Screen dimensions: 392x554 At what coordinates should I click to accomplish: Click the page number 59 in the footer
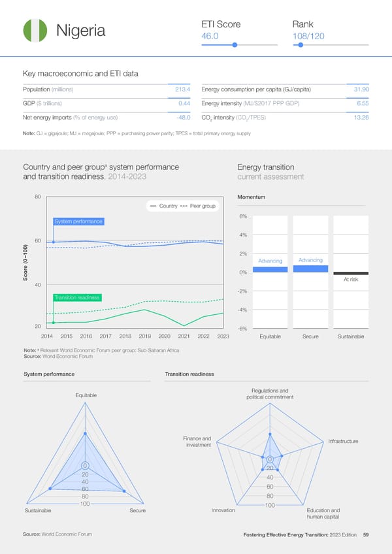click(x=366, y=535)
